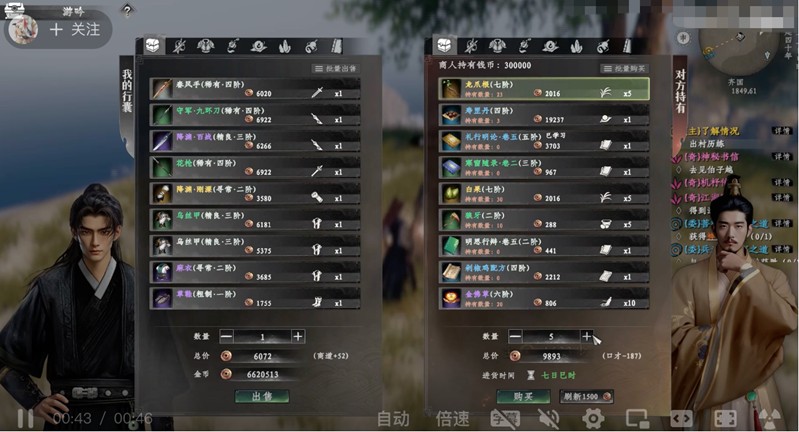The width and height of the screenshot is (799, 432).
Task: Open 批量购买 bulk purchase list
Action: pos(625,69)
